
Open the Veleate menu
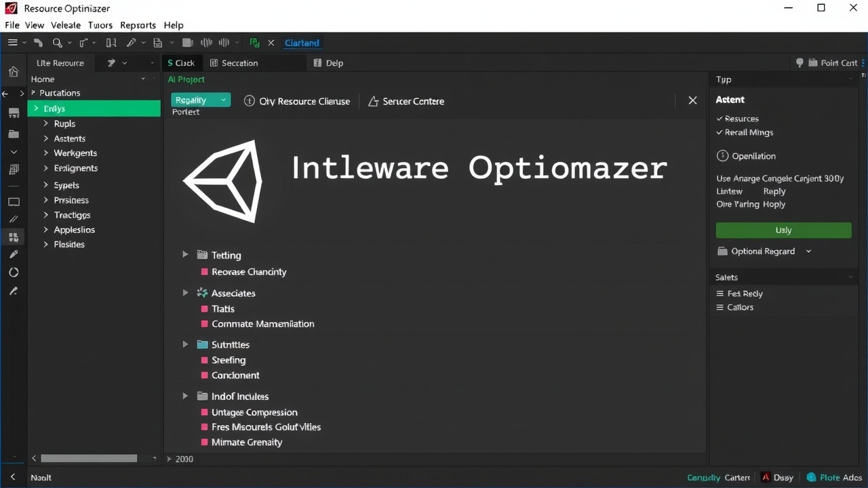pos(66,25)
